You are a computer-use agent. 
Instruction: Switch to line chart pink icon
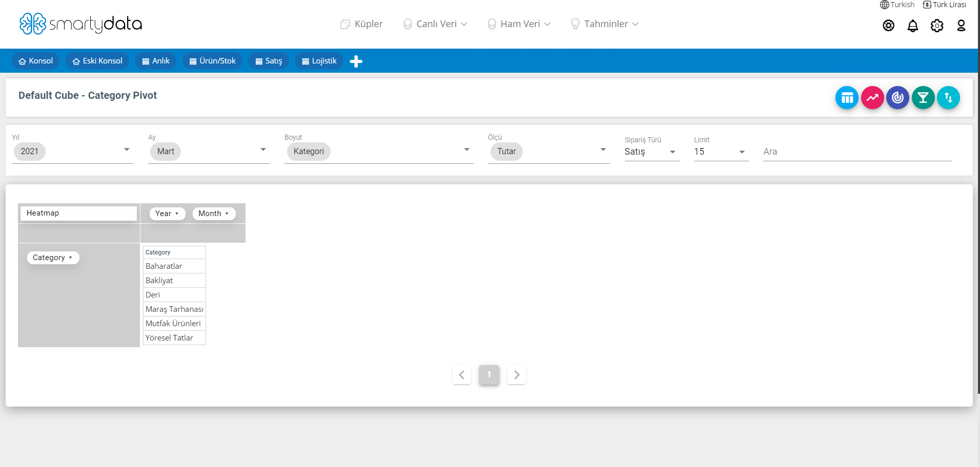(x=872, y=97)
